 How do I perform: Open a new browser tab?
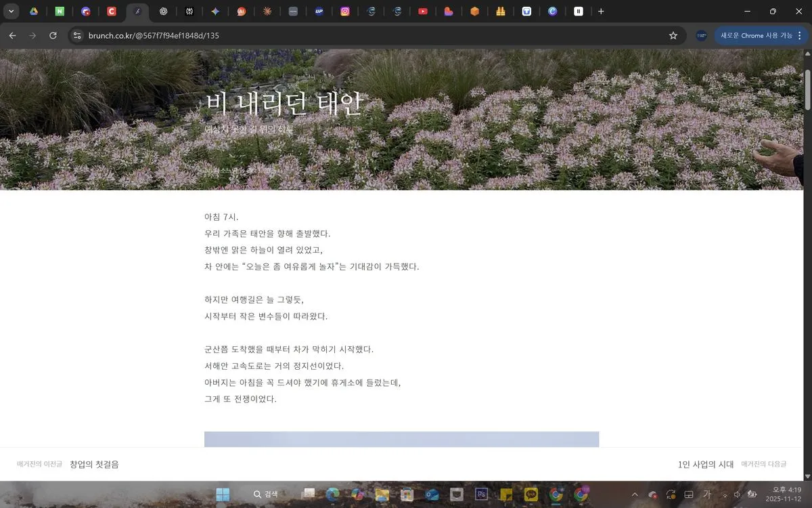[601, 12]
